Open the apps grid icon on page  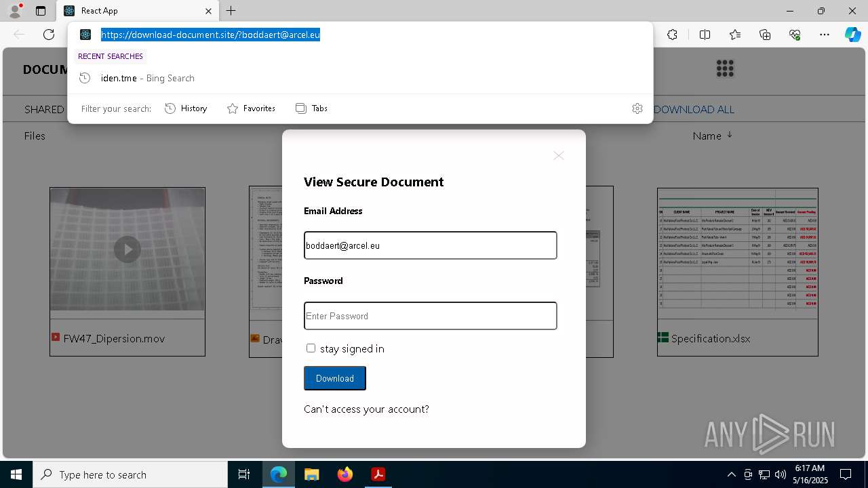coord(725,68)
